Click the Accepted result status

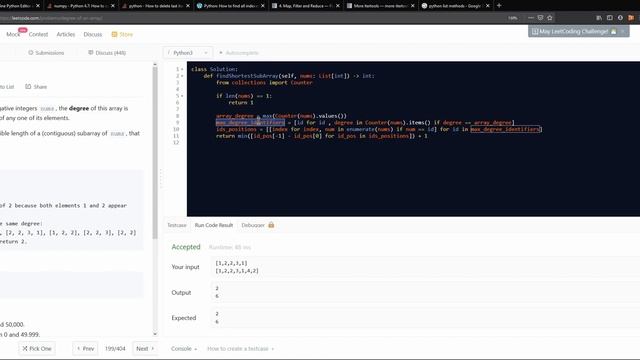[x=186, y=247]
